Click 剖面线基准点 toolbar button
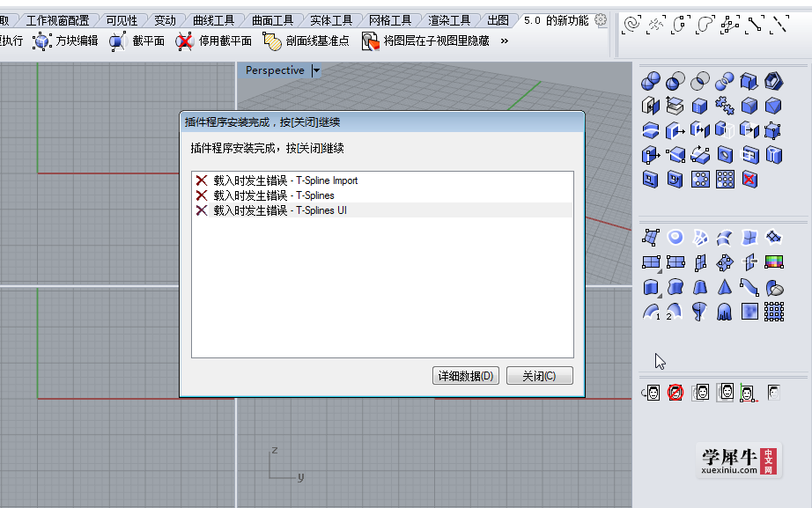Screen dimensions: 812x508 [306, 40]
